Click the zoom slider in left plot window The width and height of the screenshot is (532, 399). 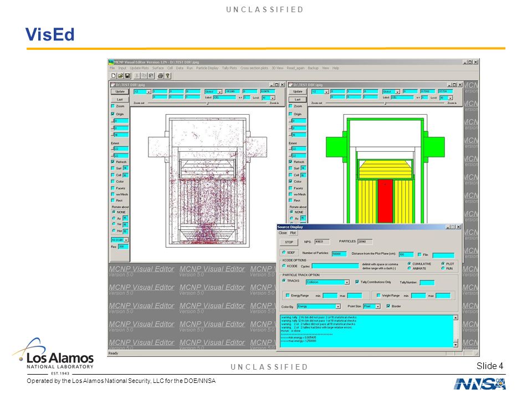(208, 103)
